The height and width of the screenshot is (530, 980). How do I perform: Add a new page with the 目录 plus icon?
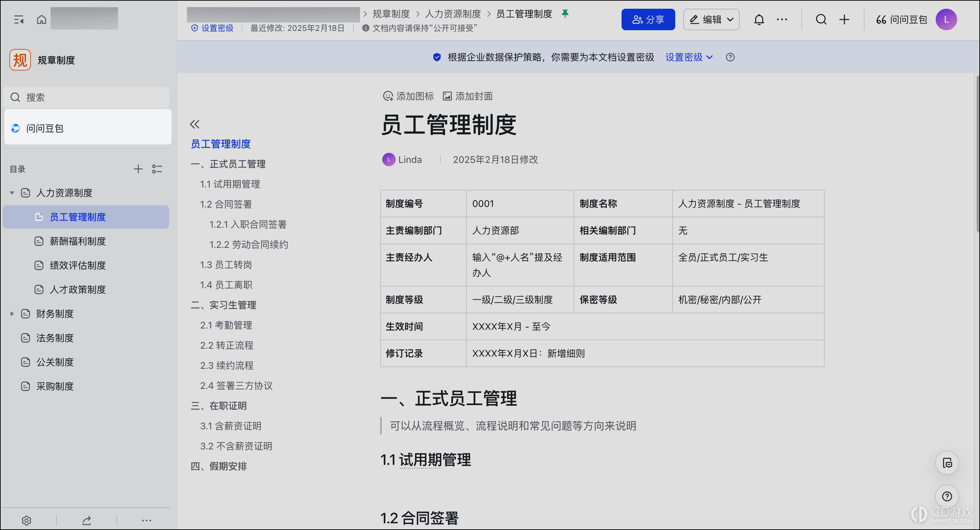tap(138, 169)
